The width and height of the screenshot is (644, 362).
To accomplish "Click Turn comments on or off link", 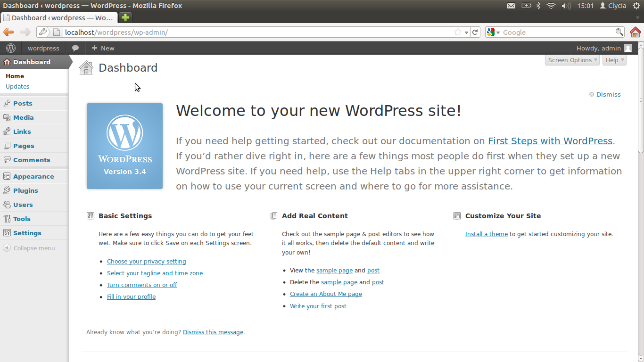I will point(142,285).
